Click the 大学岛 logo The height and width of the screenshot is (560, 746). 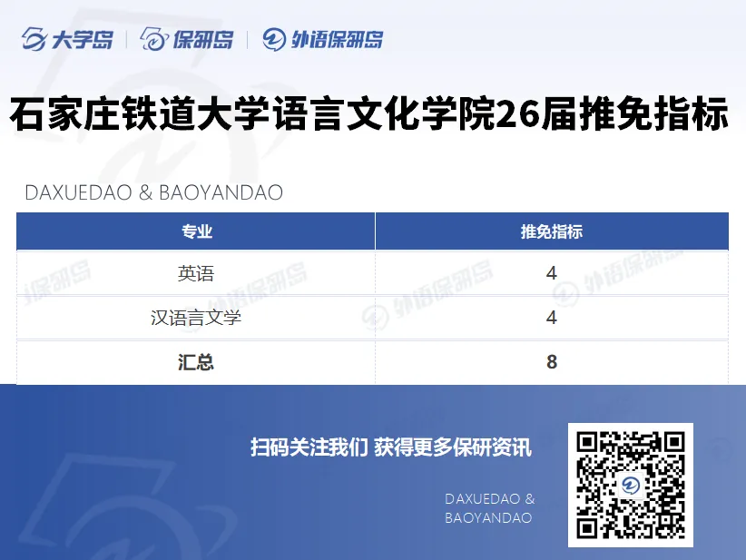pos(67,39)
